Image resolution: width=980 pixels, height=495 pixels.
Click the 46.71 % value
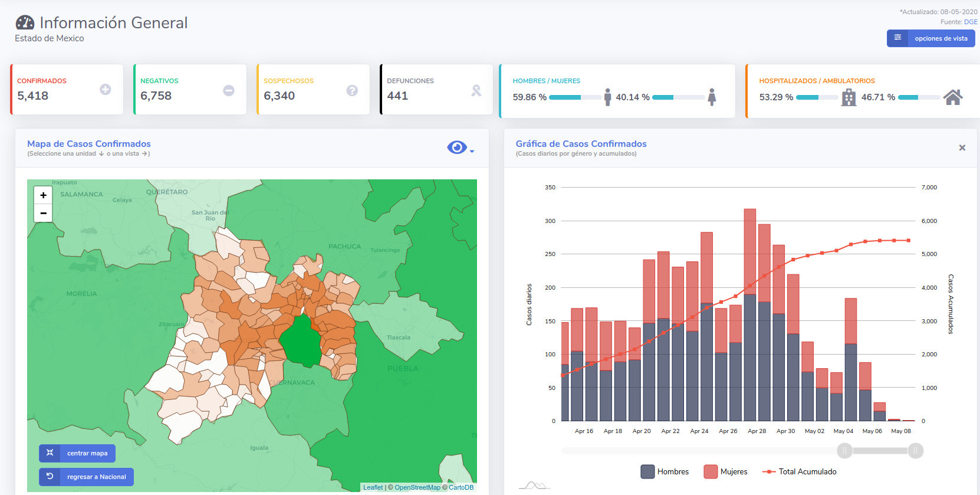(878, 97)
